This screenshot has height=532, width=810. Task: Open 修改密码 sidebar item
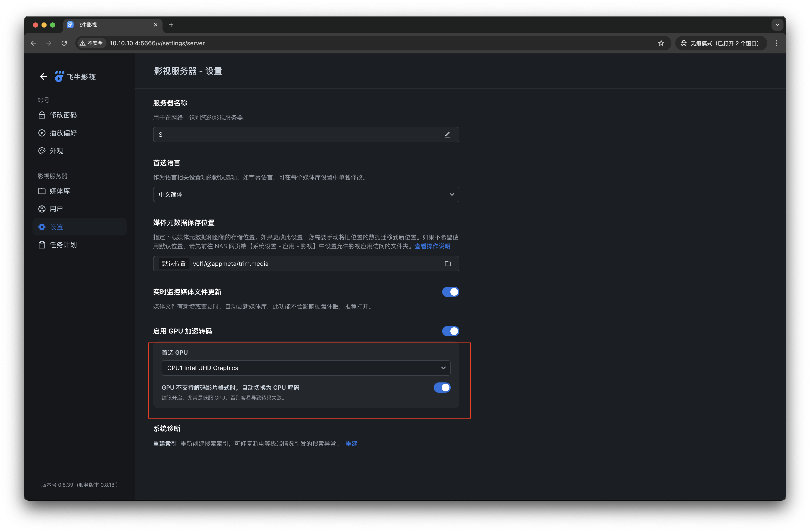point(63,115)
